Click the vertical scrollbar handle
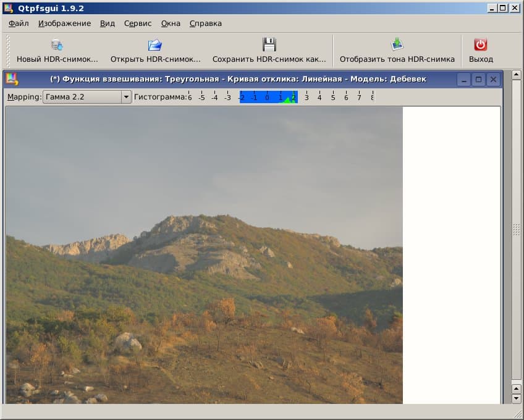This screenshot has height=420, width=524. point(517,230)
